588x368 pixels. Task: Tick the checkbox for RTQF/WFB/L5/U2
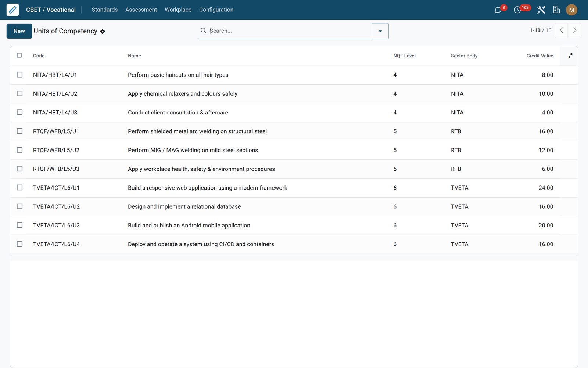click(x=19, y=150)
